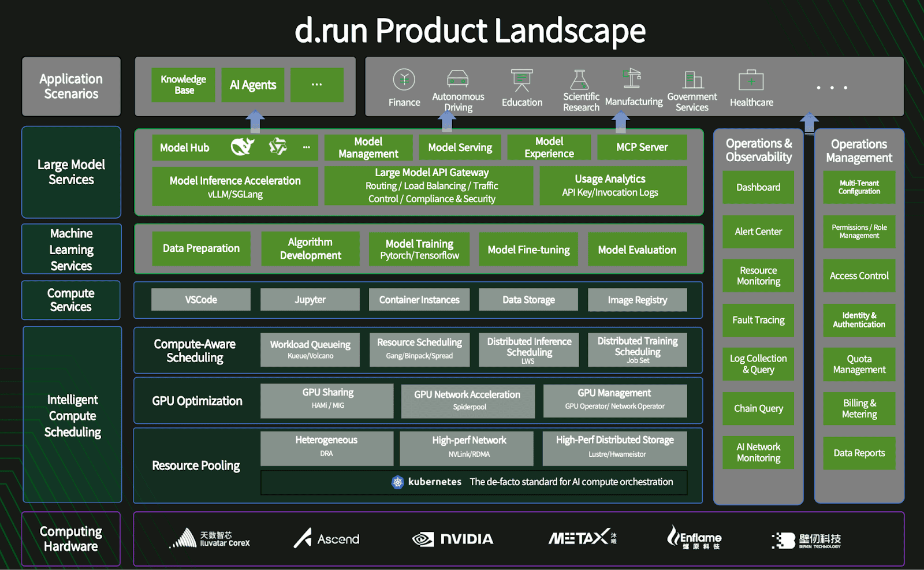
Task: Click the Qwen icon in Model Hub
Action: tap(278, 146)
